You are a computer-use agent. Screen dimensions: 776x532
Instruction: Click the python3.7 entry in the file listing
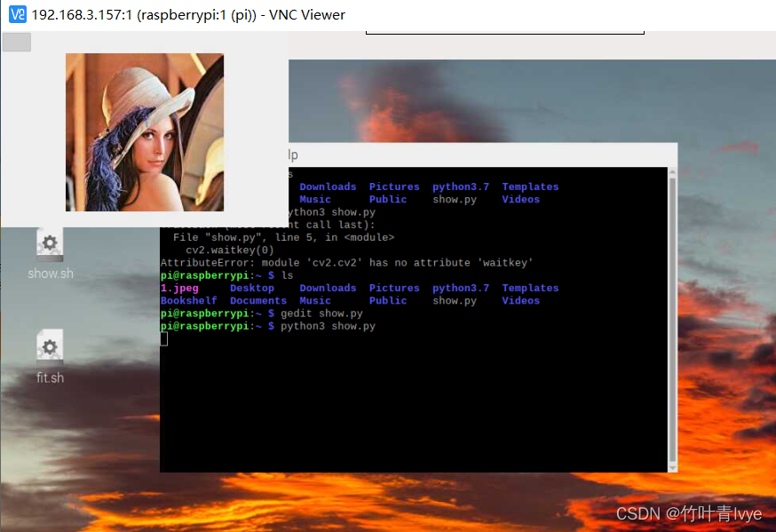click(x=460, y=288)
